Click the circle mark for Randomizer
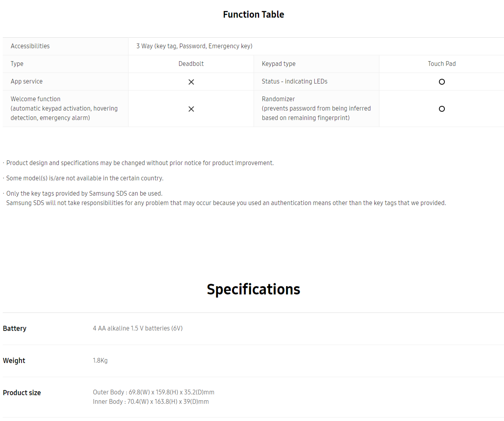 pos(442,109)
